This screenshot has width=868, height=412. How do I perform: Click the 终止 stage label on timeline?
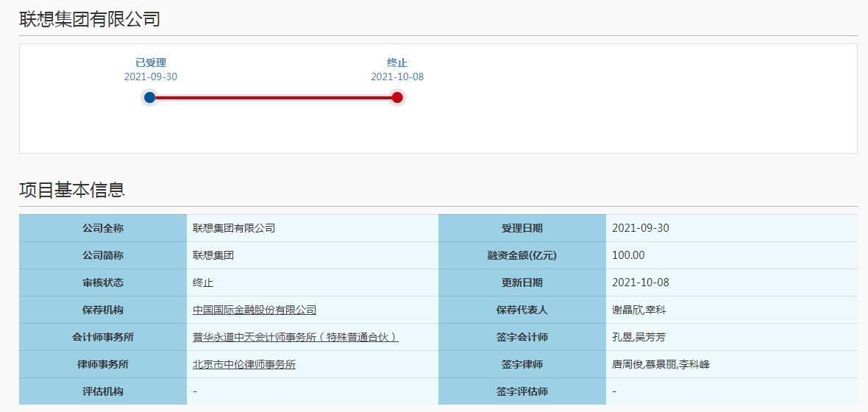pos(397,63)
